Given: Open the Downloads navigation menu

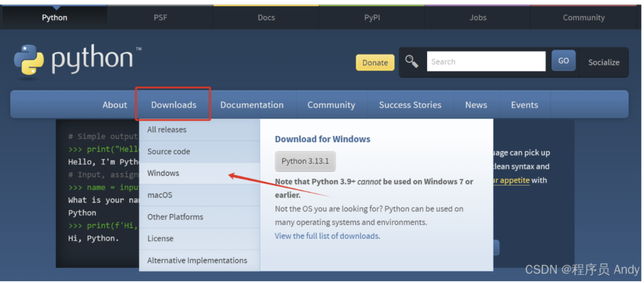Looking at the screenshot, I should [x=174, y=105].
